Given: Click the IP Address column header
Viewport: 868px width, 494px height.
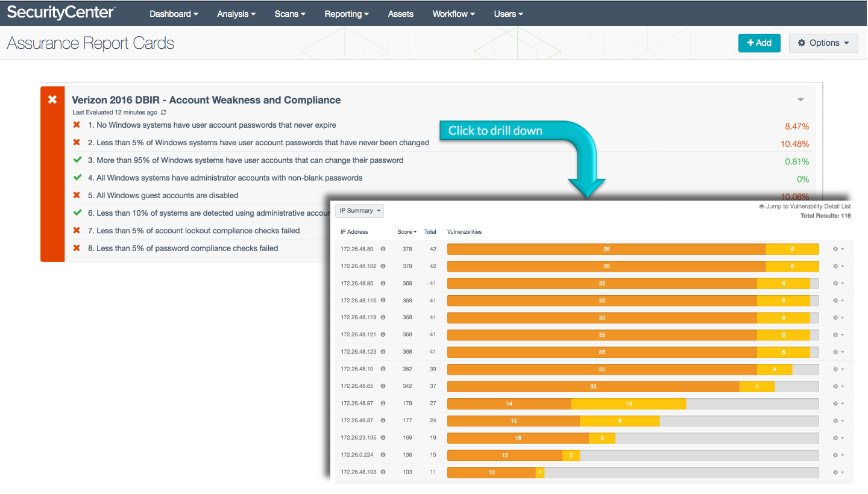Looking at the screenshot, I should (x=354, y=232).
